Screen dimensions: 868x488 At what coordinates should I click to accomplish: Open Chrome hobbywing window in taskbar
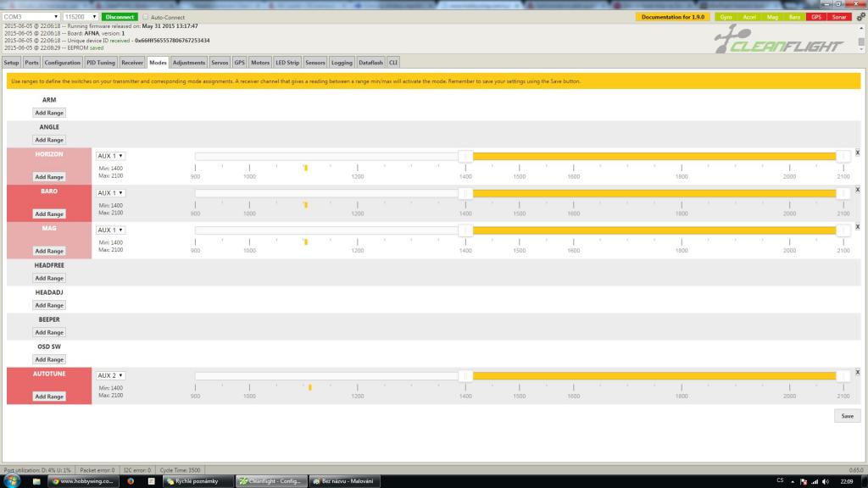pyautogui.click(x=82, y=480)
